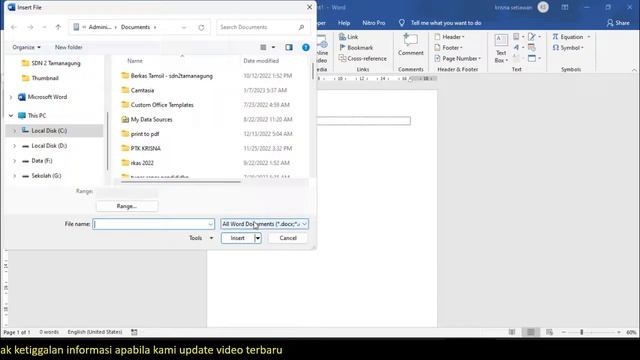The width and height of the screenshot is (640, 360).
Task: Click the Tell me lightbulb icon
Action: coord(402,23)
